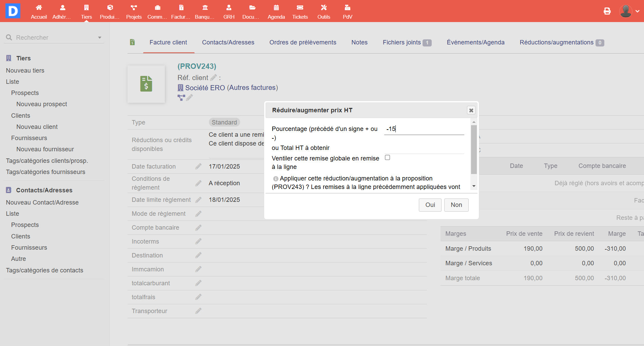
Task: Open the user avatar dropdown menu
Action: pos(629,11)
